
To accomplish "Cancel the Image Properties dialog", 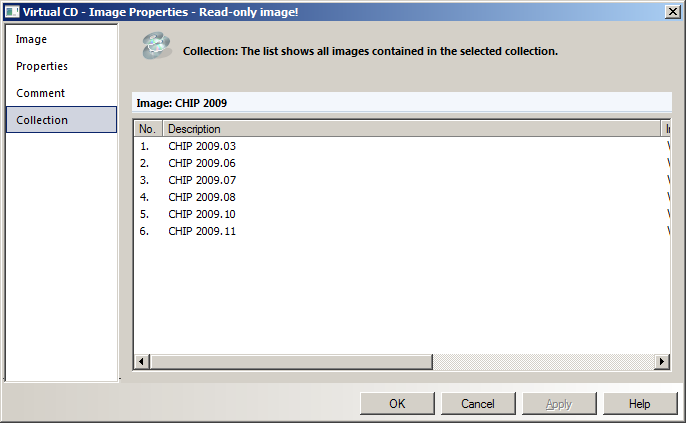I will (478, 404).
